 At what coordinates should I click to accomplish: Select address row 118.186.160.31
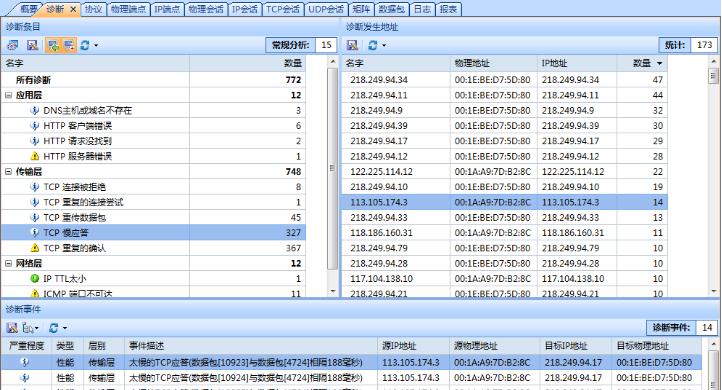tap(504, 233)
